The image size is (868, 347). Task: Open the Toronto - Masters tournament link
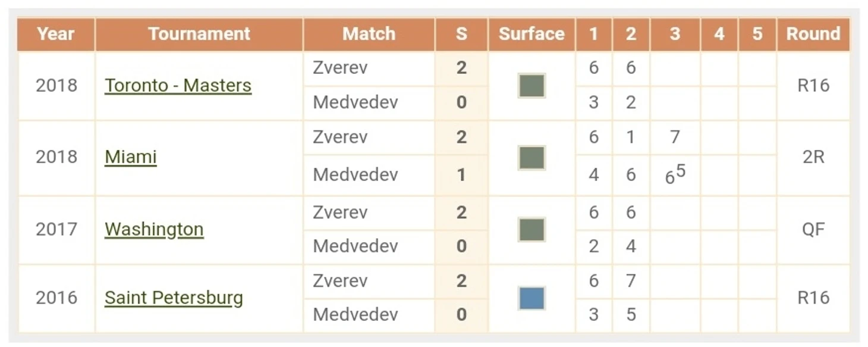[178, 86]
